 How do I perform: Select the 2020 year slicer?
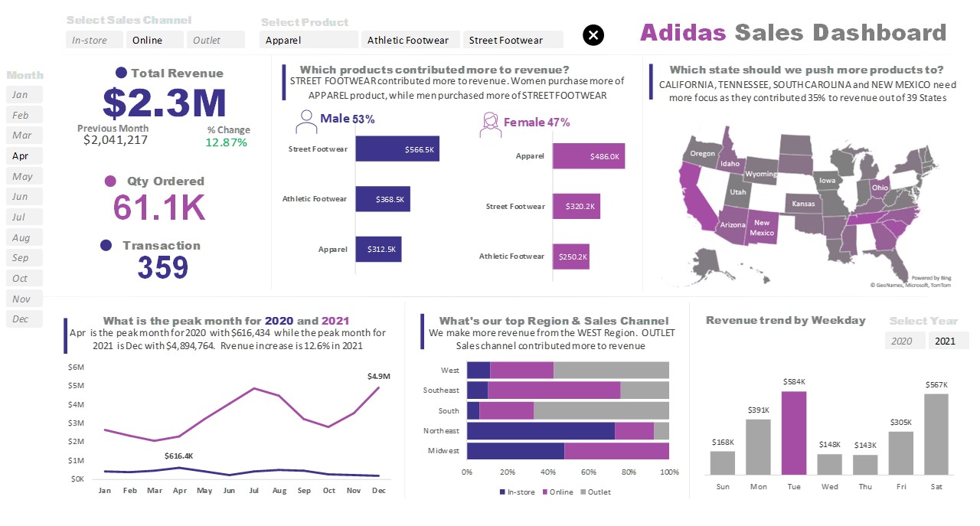904,341
